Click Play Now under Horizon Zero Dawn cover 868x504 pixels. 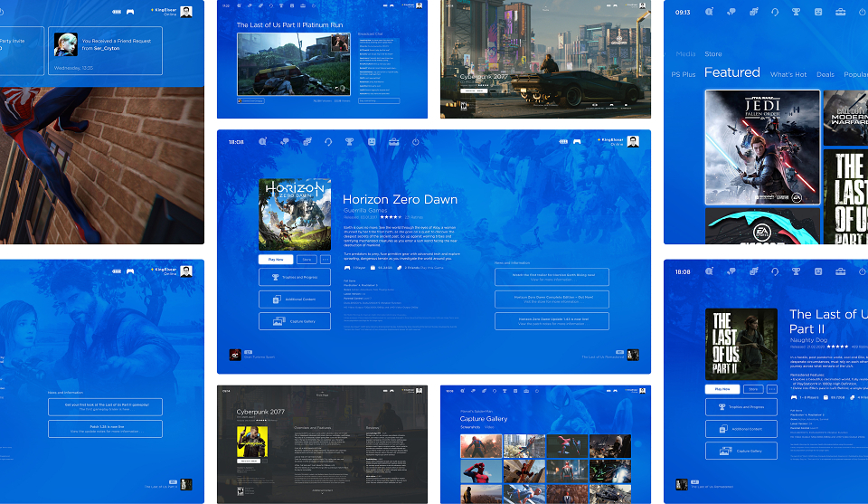tap(276, 259)
